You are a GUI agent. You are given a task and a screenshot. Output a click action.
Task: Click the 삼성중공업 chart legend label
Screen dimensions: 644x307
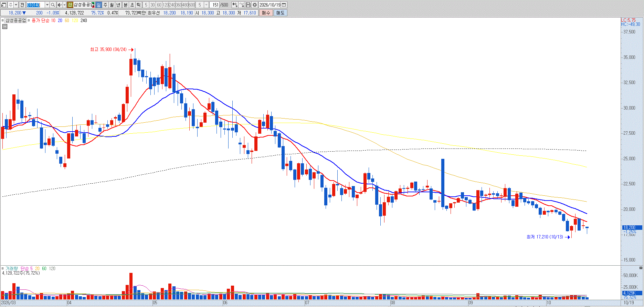tap(15, 20)
